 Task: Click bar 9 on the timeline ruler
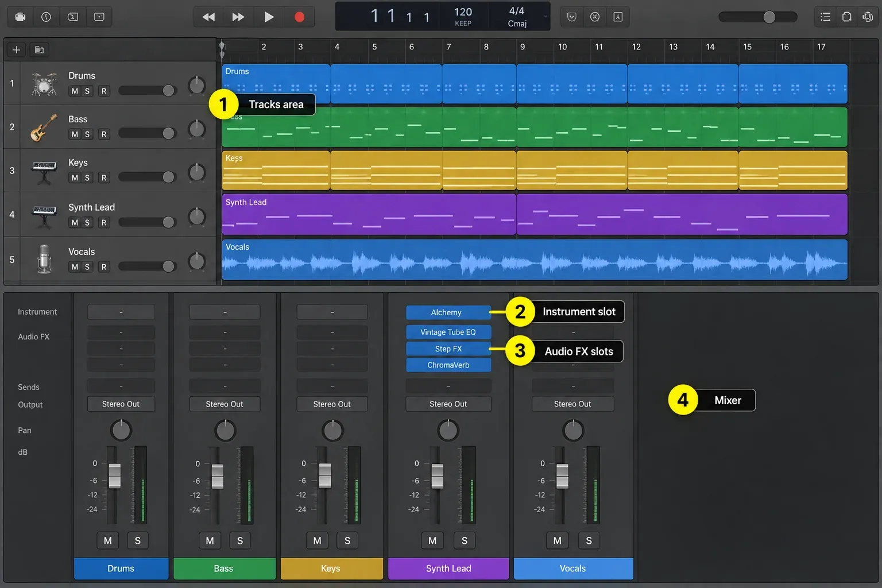click(x=523, y=47)
